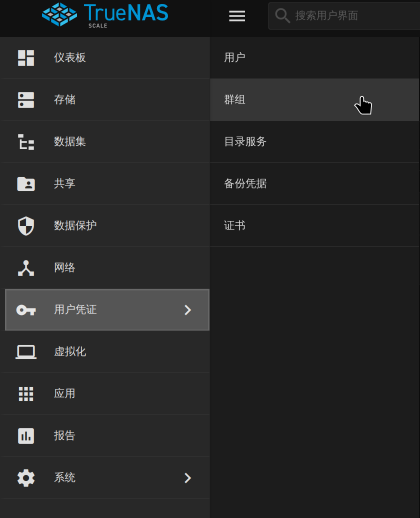Collapse the 用户凭证 submenu chevron
Viewport: 420px width, 518px height.
[187, 310]
